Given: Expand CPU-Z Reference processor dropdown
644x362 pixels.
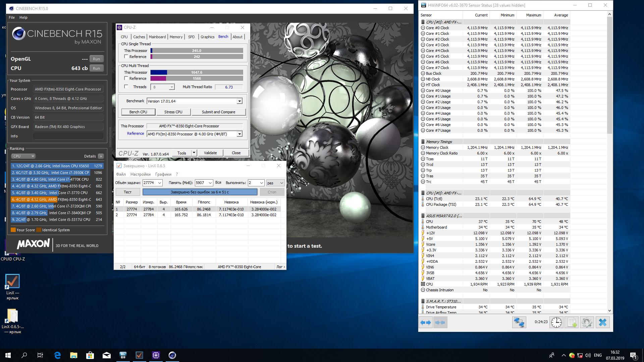Looking at the screenshot, I should coord(239,134).
